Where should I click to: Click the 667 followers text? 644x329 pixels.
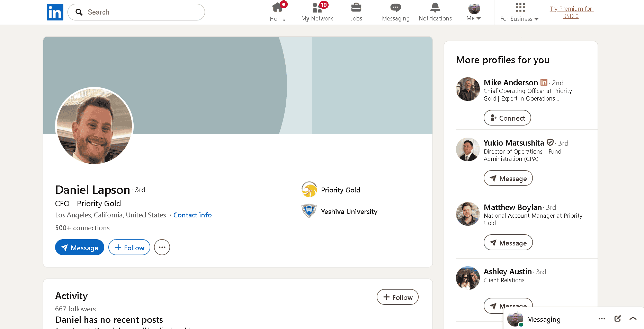(75, 309)
